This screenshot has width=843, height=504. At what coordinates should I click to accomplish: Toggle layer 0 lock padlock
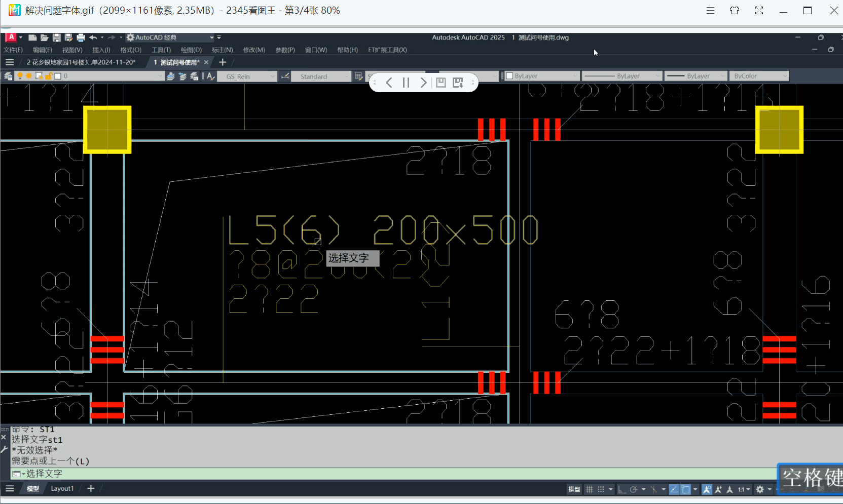(x=49, y=76)
